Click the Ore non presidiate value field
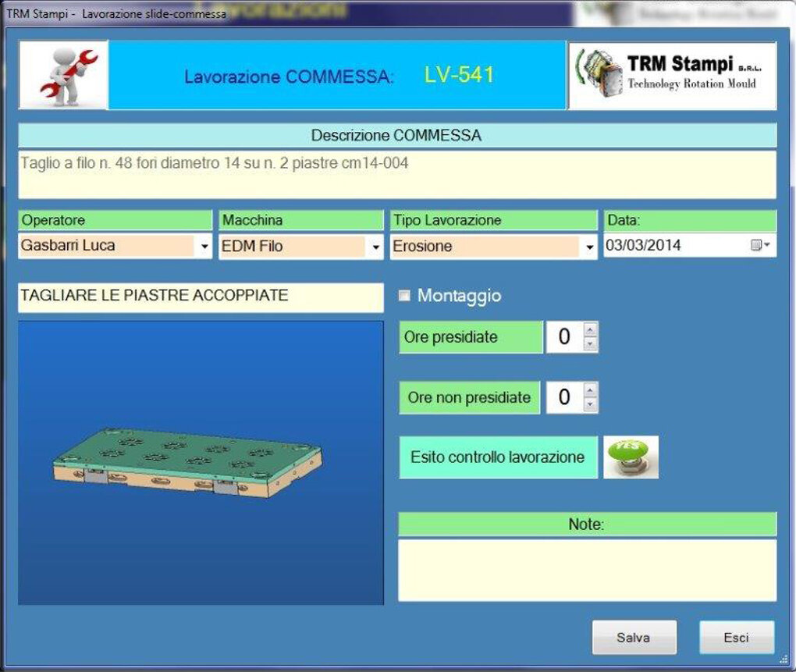Screen dimensions: 796x672 pos(564,397)
